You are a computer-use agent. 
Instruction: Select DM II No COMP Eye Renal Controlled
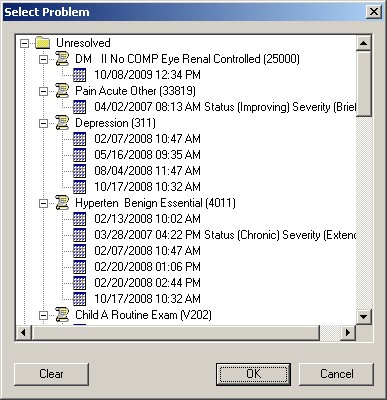click(x=187, y=59)
